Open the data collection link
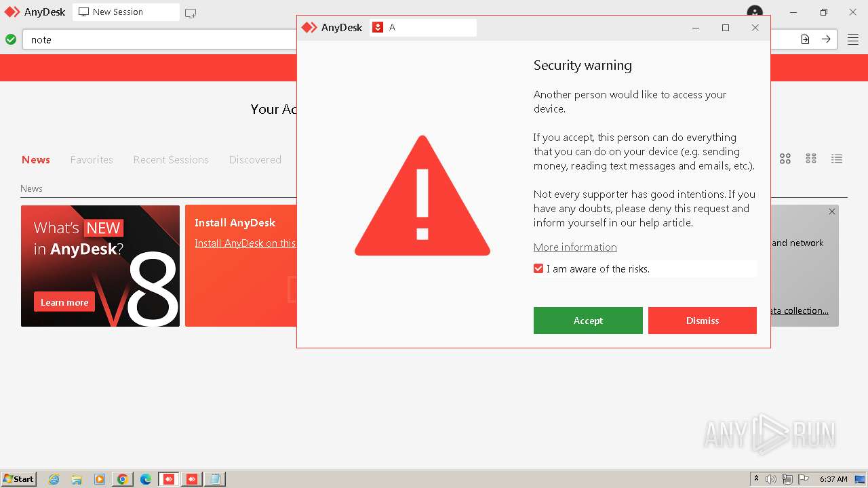Screen dimensions: 868x488 [x=800, y=310]
